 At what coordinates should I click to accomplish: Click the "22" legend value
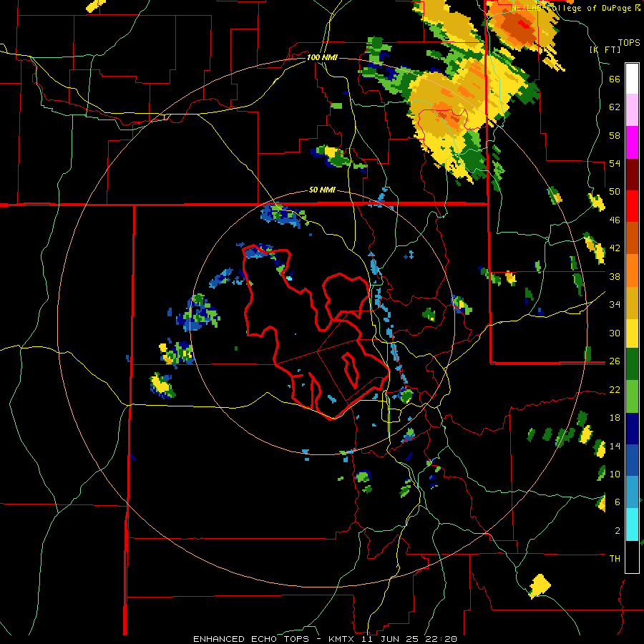pos(615,390)
